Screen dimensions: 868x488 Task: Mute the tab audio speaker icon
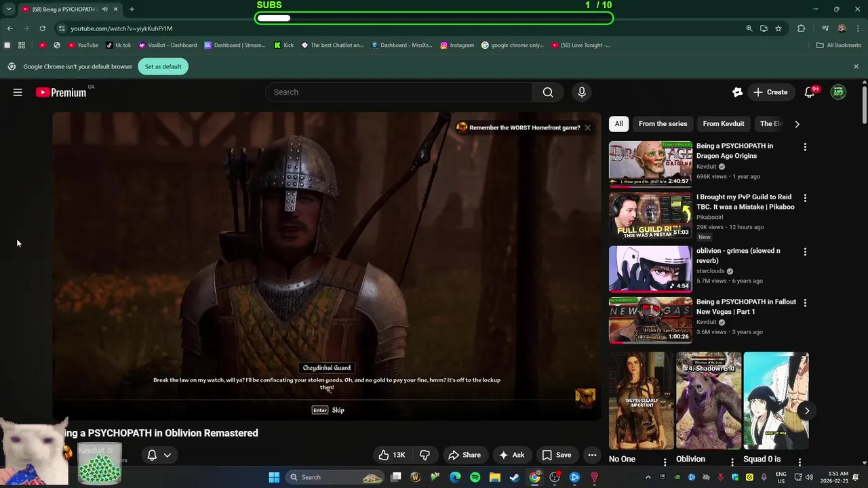click(104, 9)
